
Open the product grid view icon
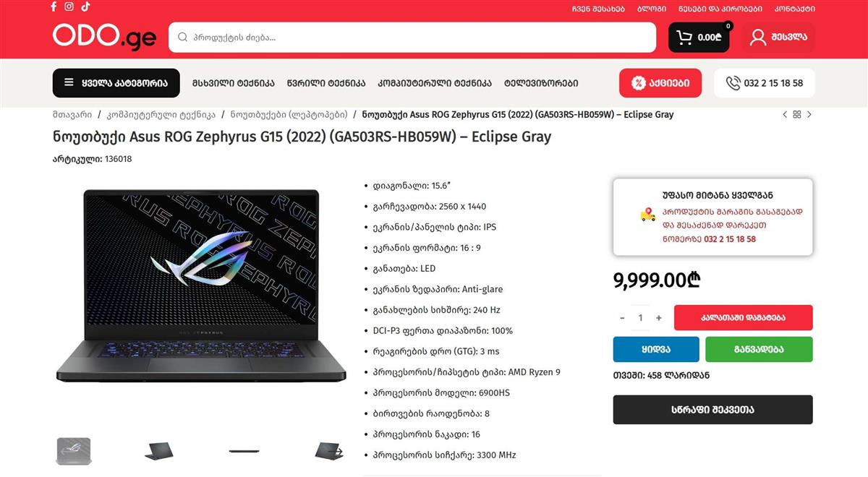(797, 114)
